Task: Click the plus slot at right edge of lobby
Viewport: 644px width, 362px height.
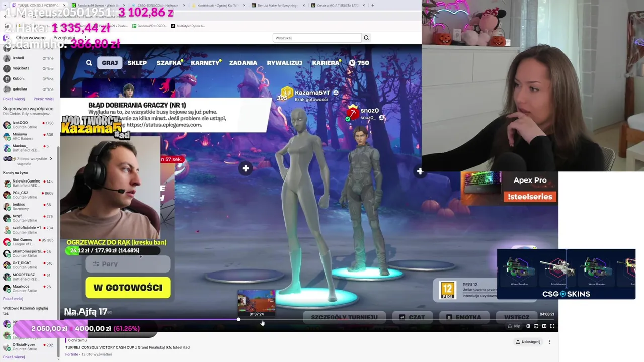Action: (x=420, y=172)
